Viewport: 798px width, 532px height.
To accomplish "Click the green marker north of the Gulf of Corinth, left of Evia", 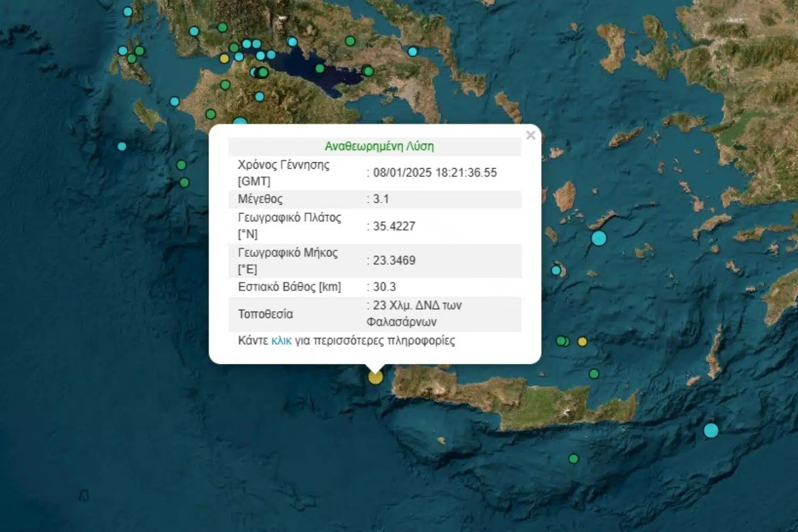I will tap(350, 41).
